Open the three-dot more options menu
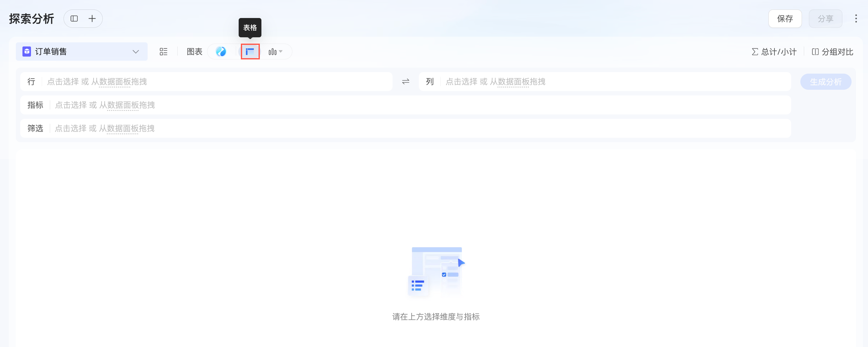The image size is (868, 347). [x=856, y=19]
